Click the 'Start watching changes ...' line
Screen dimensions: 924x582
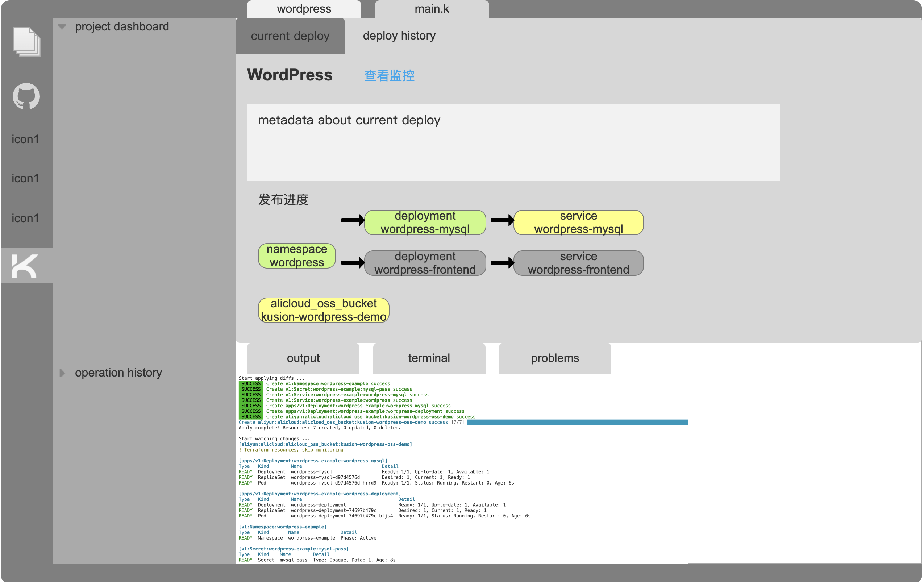(x=274, y=439)
